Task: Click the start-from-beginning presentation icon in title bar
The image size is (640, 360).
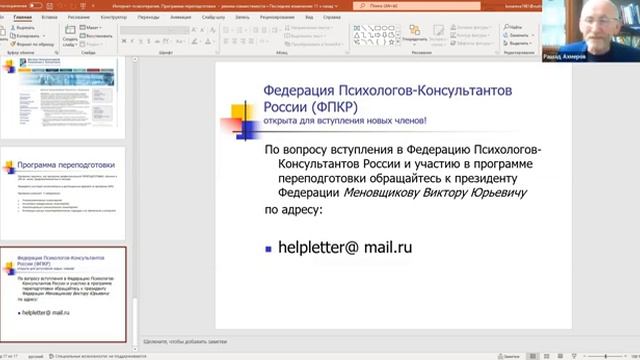Action: click(x=83, y=6)
